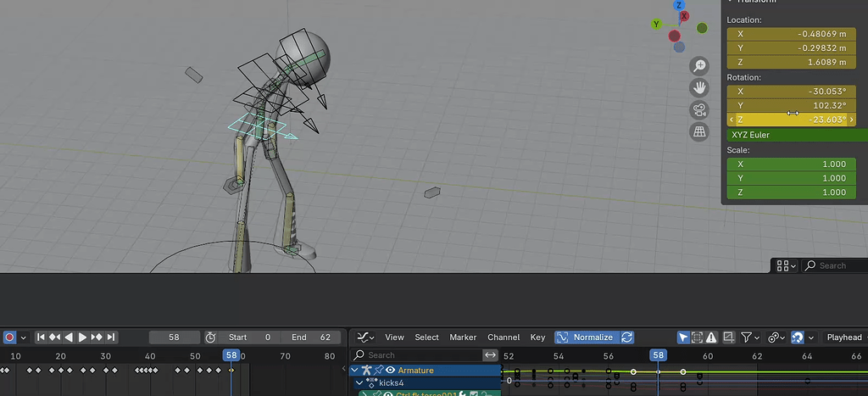Viewport: 868px width, 396px height.
Task: Click Location Z value field
Action: pyautogui.click(x=791, y=62)
